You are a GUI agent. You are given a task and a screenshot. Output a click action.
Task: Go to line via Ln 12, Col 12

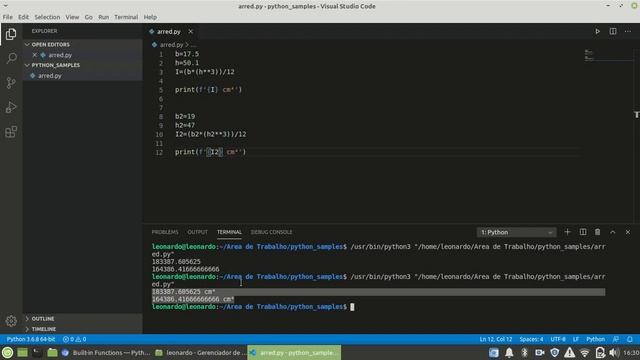click(496, 339)
